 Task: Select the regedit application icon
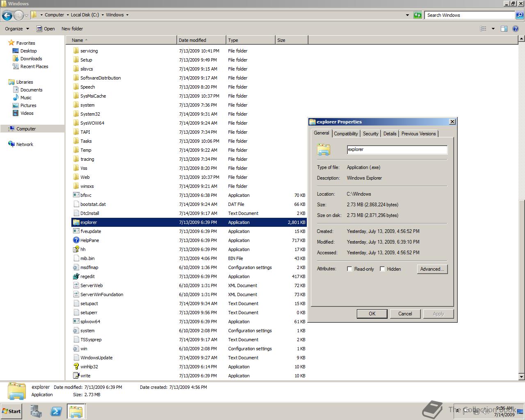tap(76, 276)
